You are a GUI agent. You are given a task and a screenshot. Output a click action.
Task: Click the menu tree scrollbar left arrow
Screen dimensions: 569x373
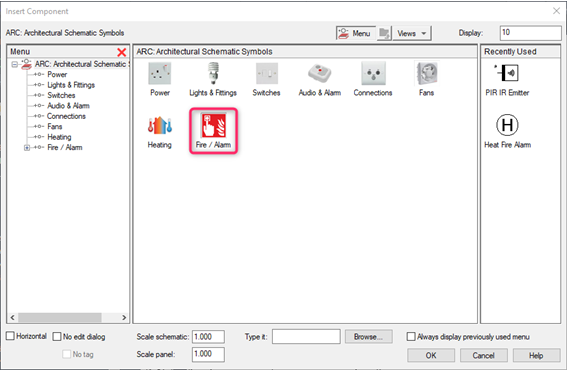pyautogui.click(x=12, y=317)
